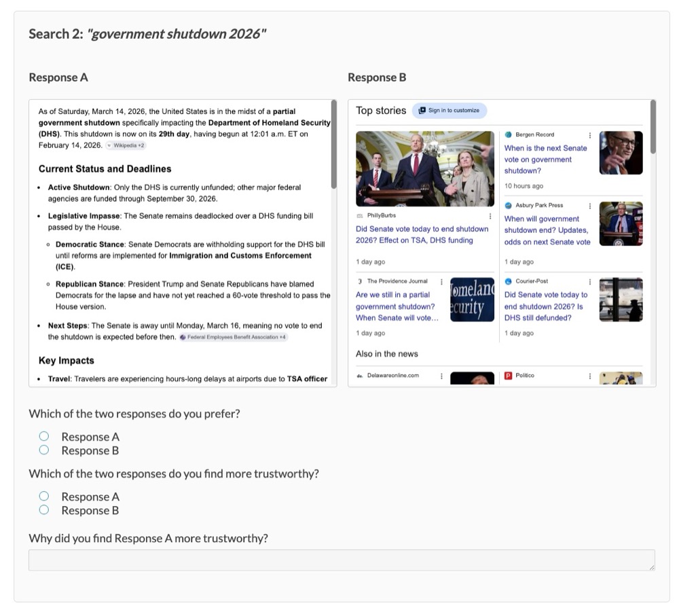Click the PhillyBurbs source icon
The image size is (679, 616).
(359, 216)
